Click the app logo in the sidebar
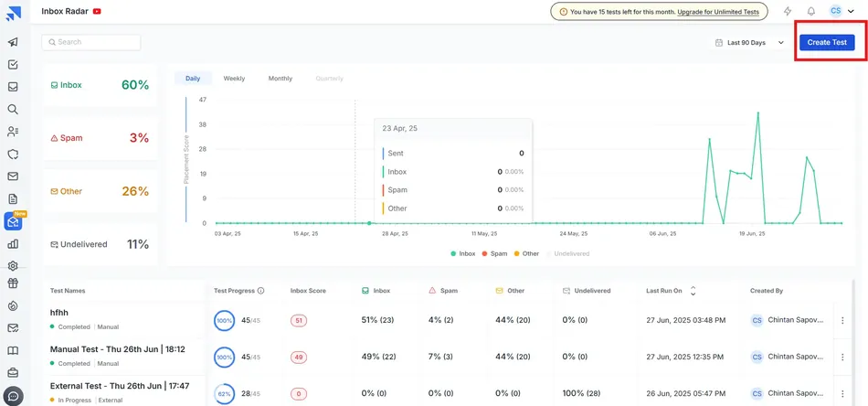The width and height of the screenshot is (868, 406). tap(13, 14)
